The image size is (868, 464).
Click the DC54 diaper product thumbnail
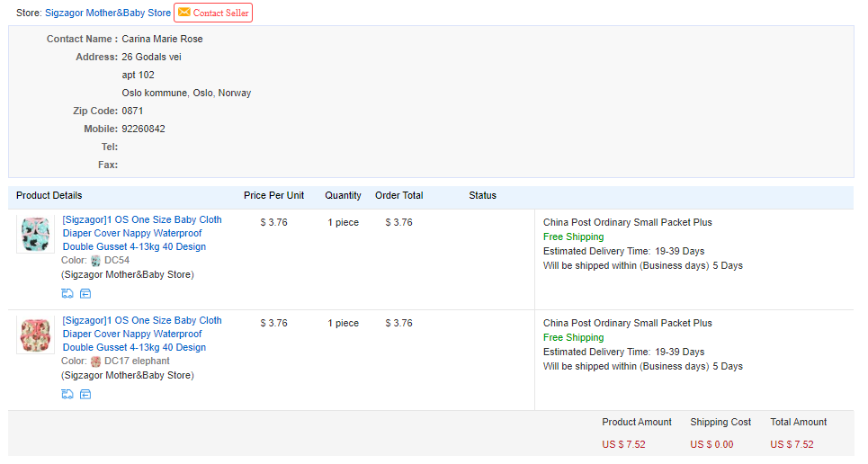(x=35, y=234)
